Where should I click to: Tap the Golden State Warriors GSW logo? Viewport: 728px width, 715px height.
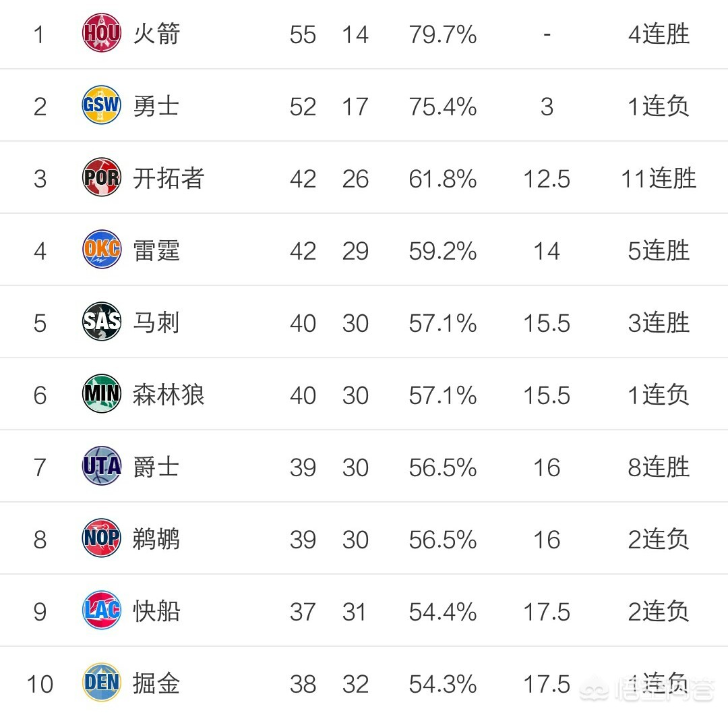[x=102, y=106]
